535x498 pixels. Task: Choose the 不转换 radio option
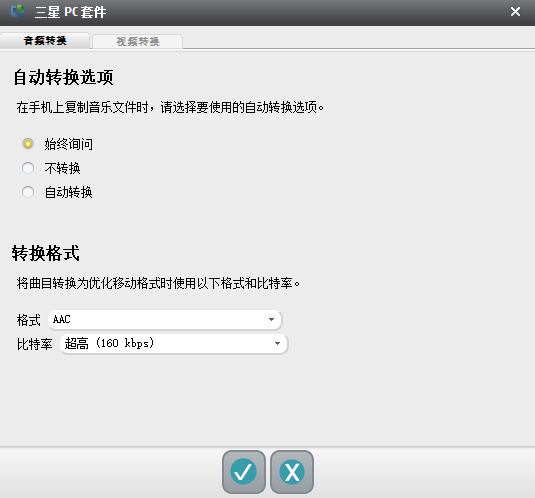click(x=28, y=168)
